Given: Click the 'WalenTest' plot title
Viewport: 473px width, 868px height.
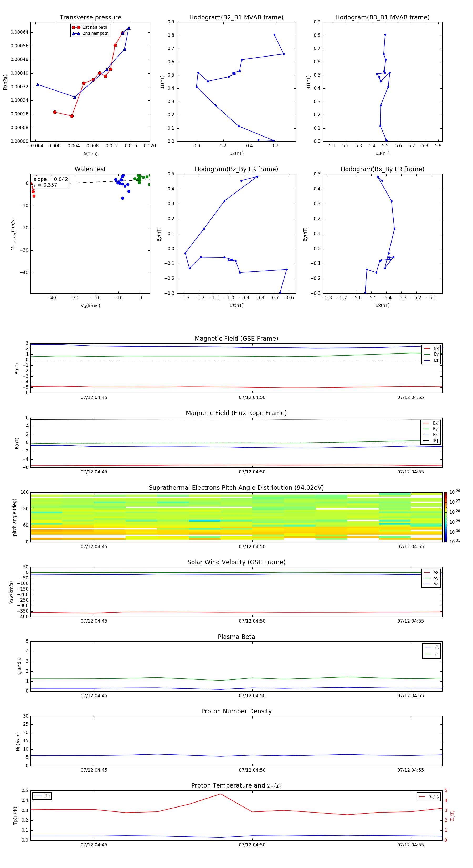Looking at the screenshot, I should [x=90, y=169].
